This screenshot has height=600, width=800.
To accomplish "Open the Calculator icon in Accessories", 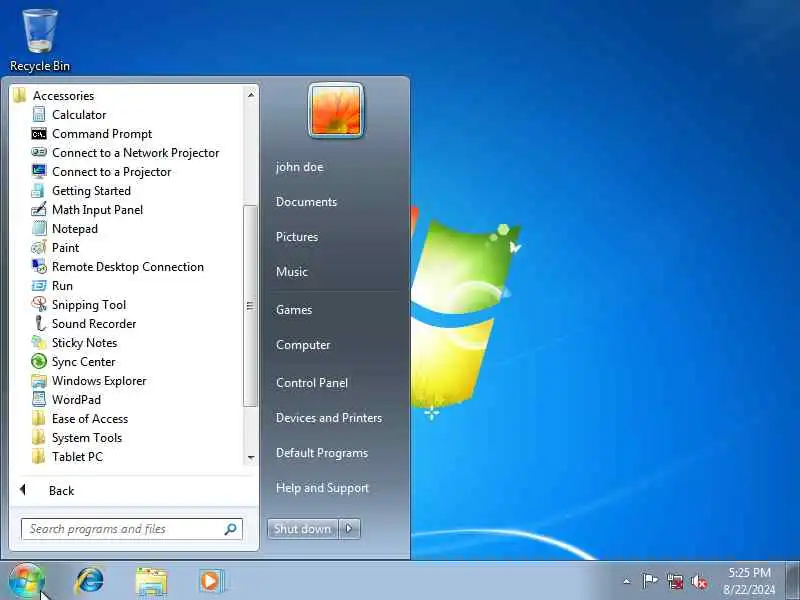I will tap(39, 114).
